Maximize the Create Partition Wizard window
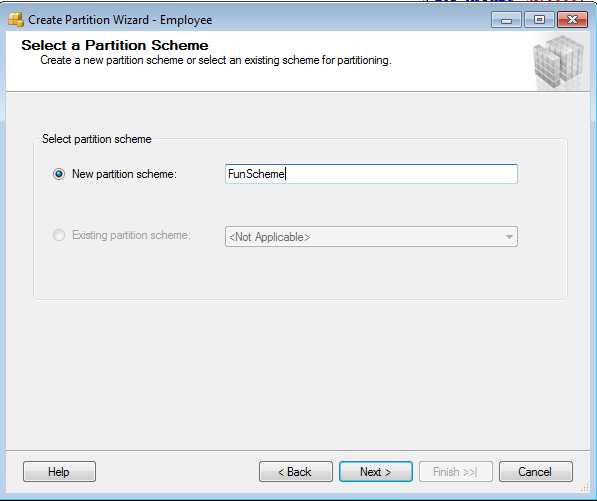The width and height of the screenshot is (597, 501). pos(539,19)
